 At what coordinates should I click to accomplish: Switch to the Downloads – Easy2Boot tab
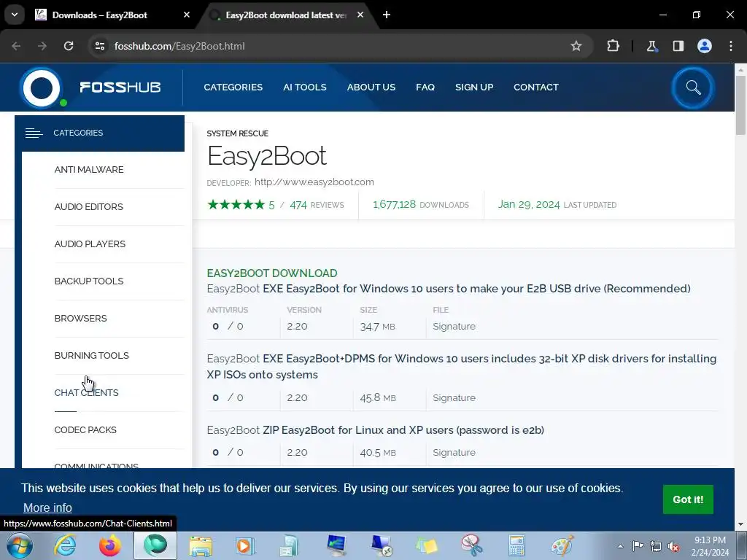(112, 15)
